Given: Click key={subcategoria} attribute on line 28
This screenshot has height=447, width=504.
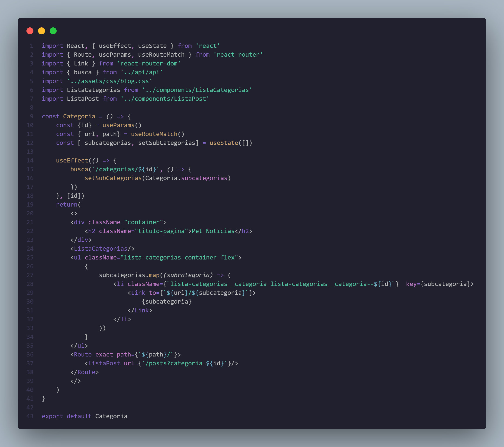Looking at the screenshot, I should (438, 284).
